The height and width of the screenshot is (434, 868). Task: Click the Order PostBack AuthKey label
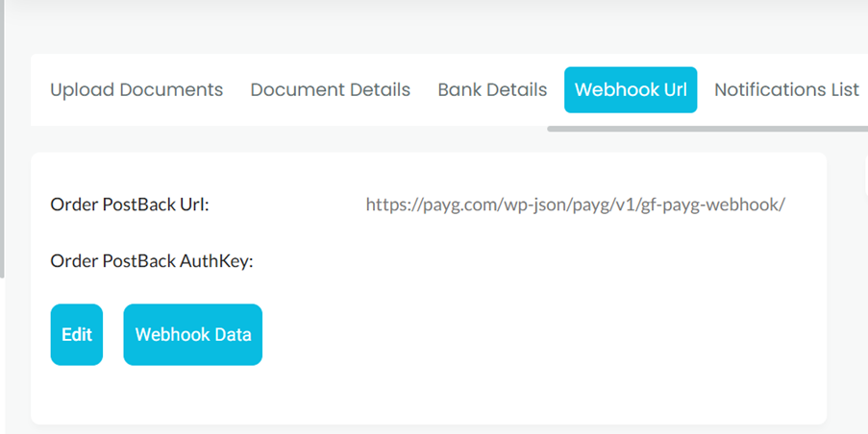pos(151,260)
